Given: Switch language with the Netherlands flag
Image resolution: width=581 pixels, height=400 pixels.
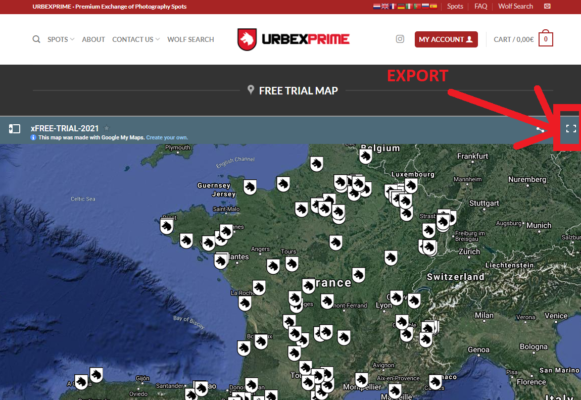Looking at the screenshot, I should tap(377, 6).
